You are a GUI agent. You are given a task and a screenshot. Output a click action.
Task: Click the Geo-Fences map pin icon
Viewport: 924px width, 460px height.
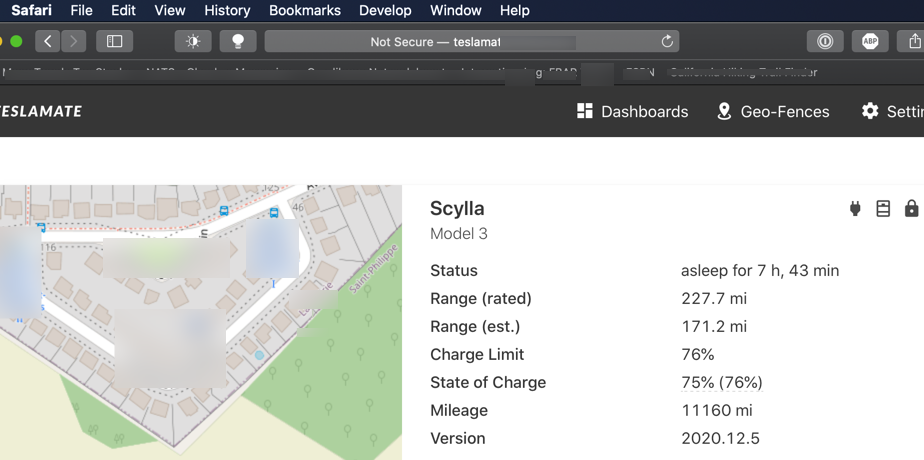pos(724,111)
